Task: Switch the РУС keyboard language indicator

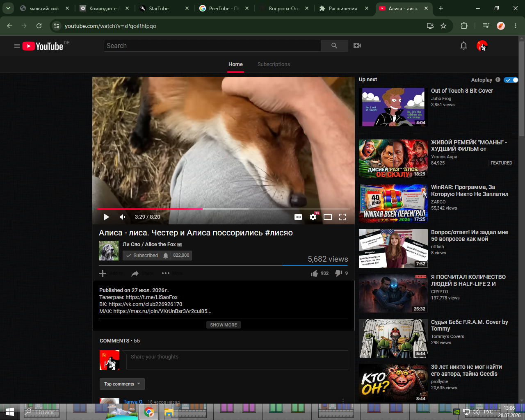Action: point(488,412)
